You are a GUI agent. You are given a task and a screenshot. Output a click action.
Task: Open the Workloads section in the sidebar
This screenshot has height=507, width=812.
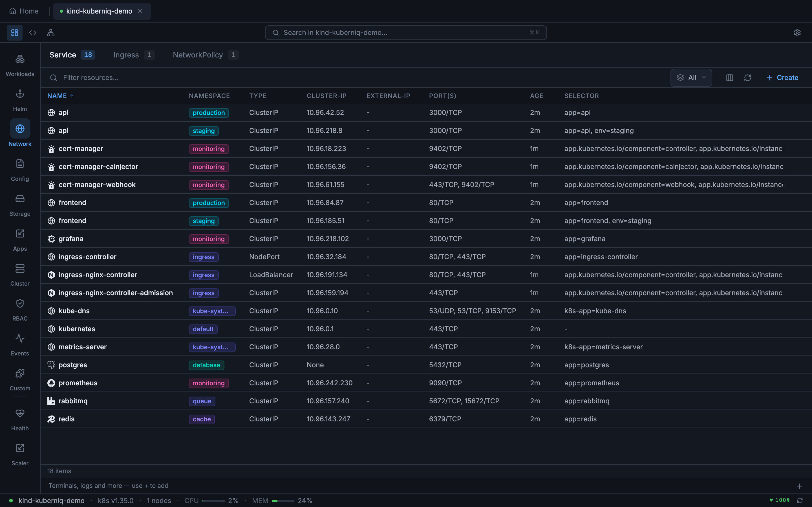(x=20, y=65)
